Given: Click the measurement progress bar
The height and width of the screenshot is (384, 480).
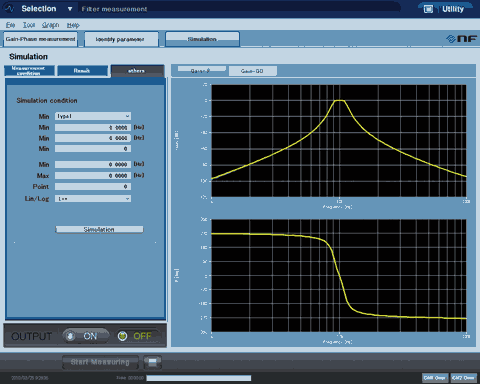Looking at the screenshot, I should [x=199, y=378].
